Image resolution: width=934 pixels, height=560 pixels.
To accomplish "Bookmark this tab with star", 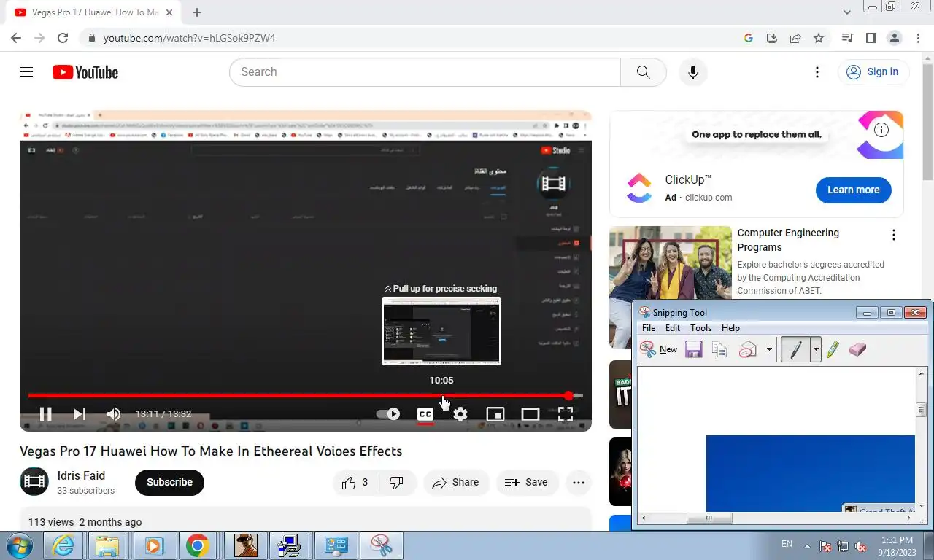I will [x=819, y=38].
